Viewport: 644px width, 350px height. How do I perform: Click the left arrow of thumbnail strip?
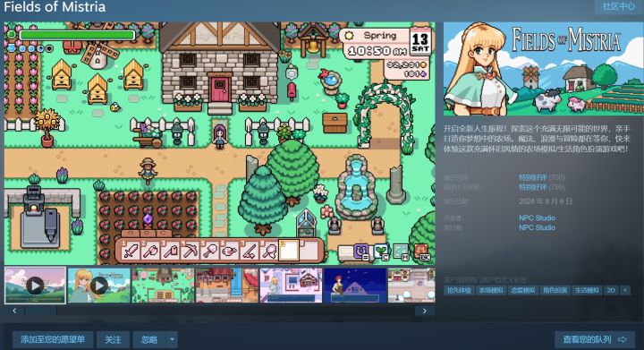[x=15, y=311]
